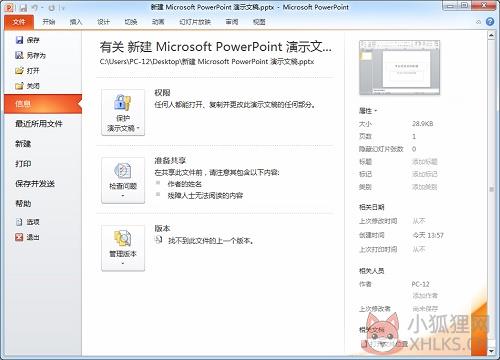Open Protect Presentation (保护演示文稿) dropdown
500x360 pixels.
(x=123, y=112)
